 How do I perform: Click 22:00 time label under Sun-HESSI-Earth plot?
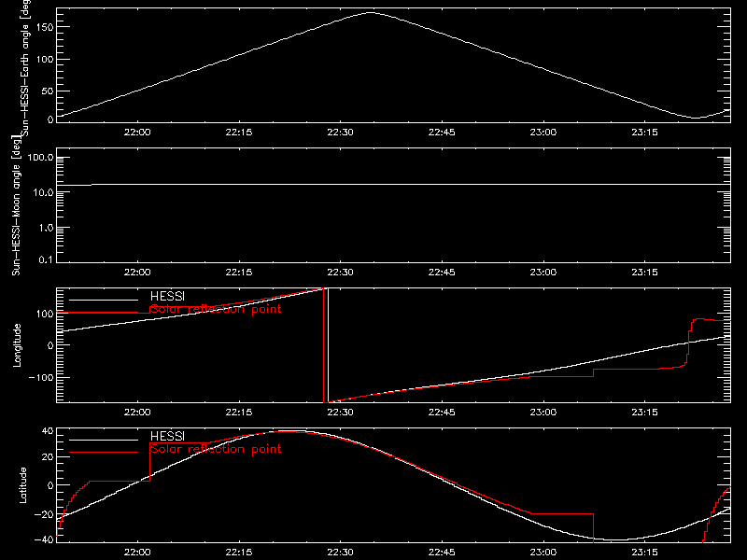[137, 133]
